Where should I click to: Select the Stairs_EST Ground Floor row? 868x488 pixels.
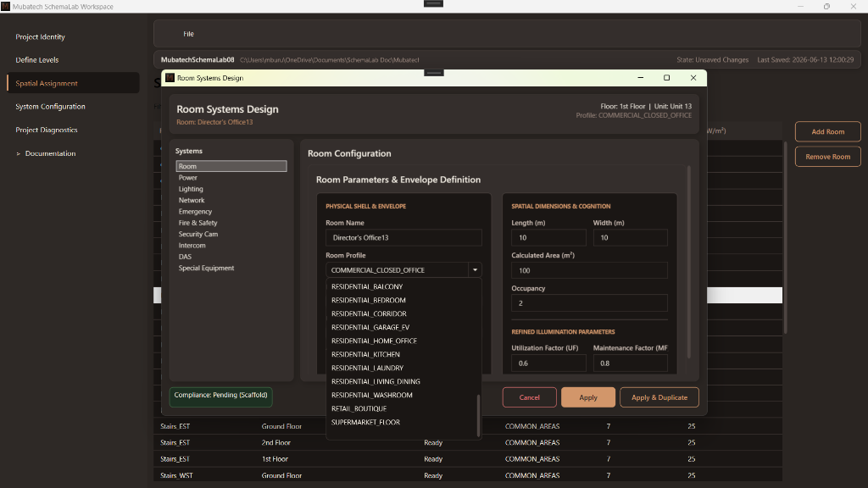coord(468,426)
